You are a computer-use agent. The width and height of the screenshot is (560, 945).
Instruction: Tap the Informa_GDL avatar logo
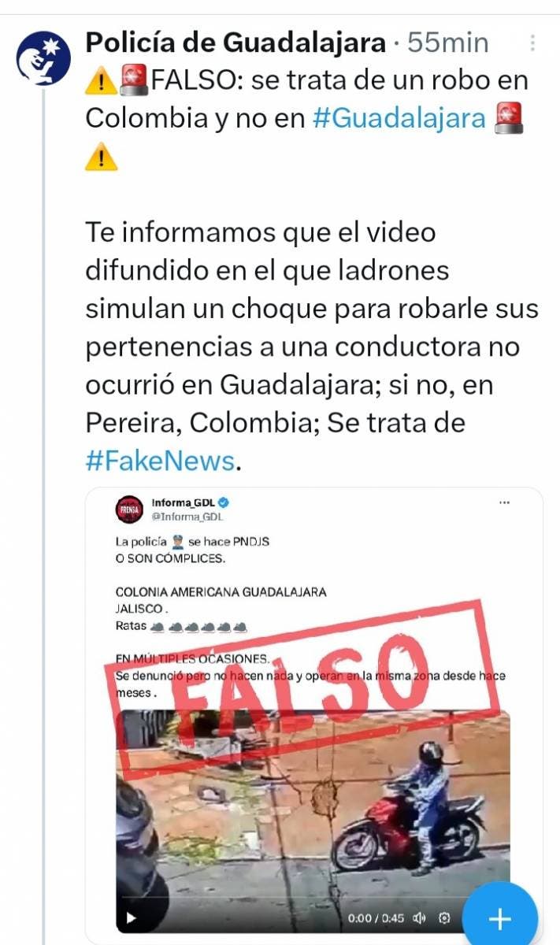[128, 510]
